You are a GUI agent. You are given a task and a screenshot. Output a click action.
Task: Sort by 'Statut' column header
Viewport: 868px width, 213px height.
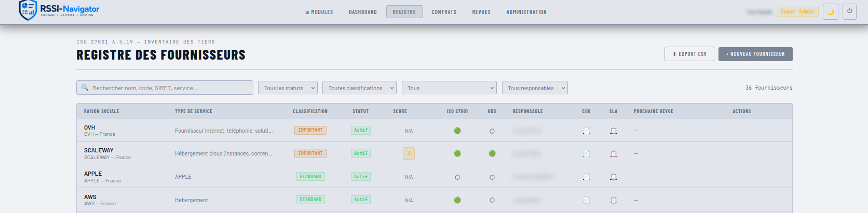(361, 111)
